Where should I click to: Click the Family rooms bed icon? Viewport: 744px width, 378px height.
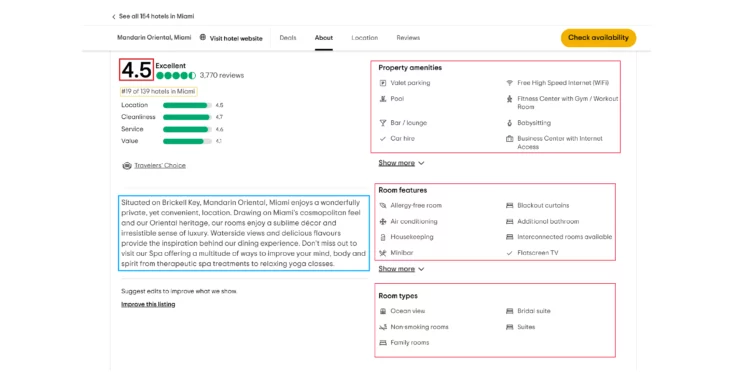pos(383,342)
